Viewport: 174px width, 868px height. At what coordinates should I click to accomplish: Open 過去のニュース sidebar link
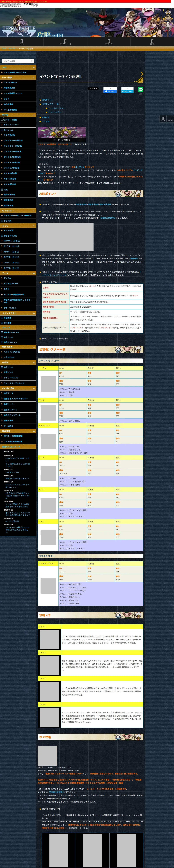(10, 410)
